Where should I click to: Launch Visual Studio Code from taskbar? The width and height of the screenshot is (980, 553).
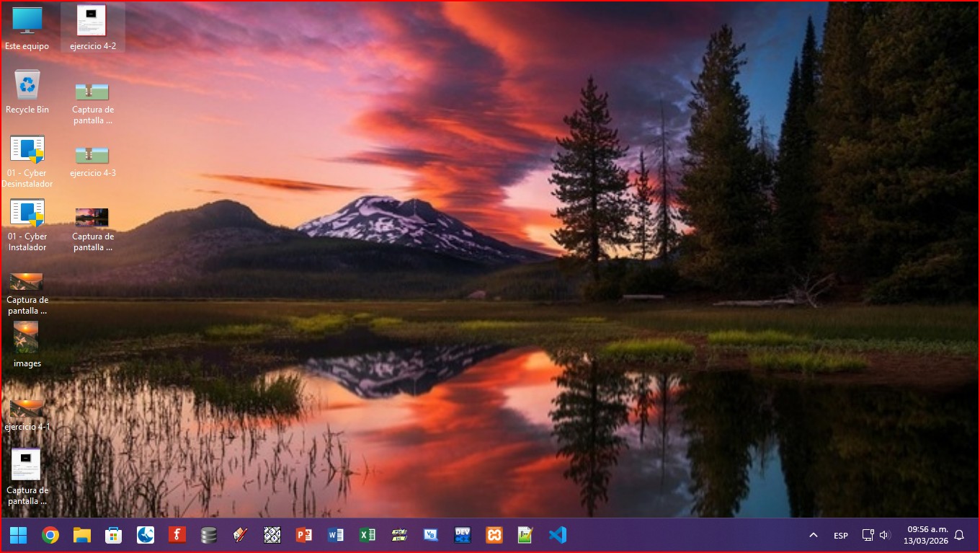(557, 535)
